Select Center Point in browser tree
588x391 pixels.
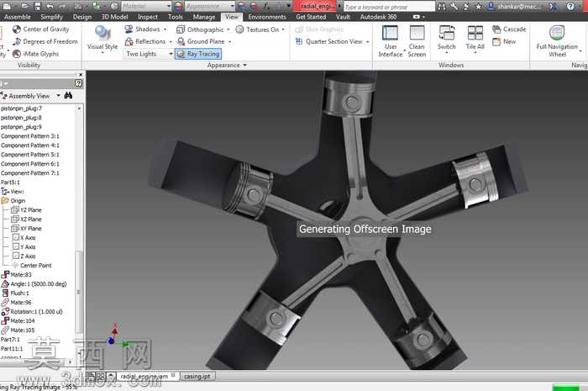(32, 266)
